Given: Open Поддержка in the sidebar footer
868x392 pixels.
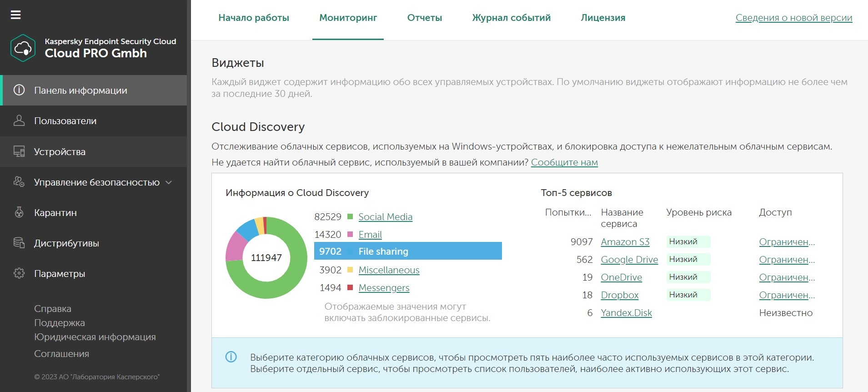Looking at the screenshot, I should pyautogui.click(x=60, y=323).
